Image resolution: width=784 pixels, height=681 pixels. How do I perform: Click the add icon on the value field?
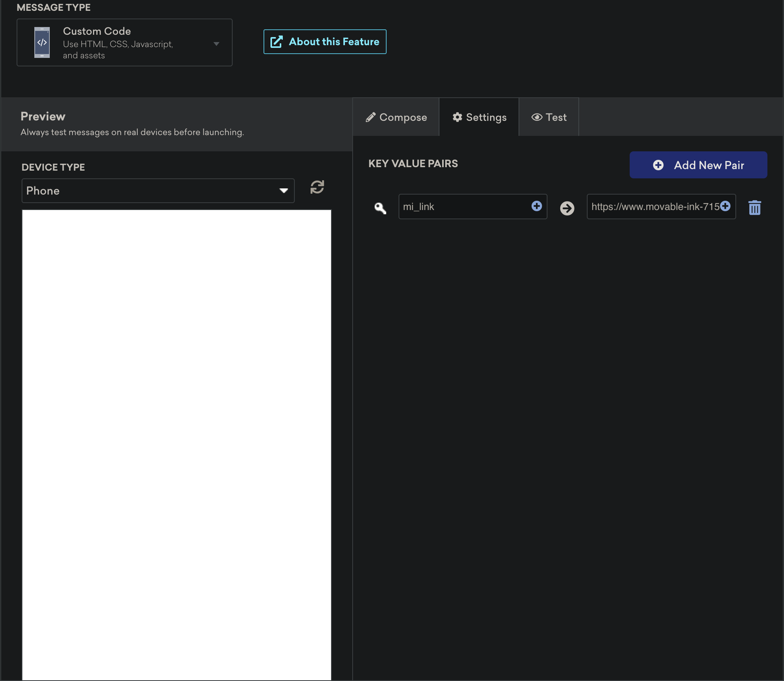[725, 206]
